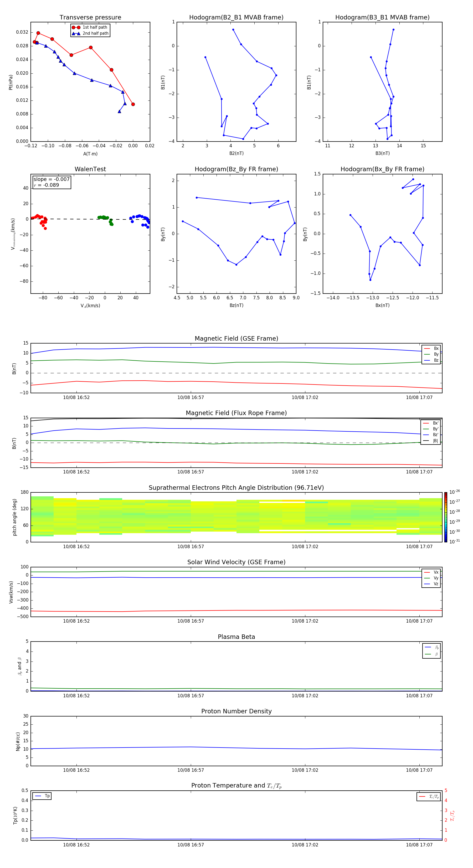Click the red Te/Tp right-axis label
Image resolution: width=473 pixels, height=868 pixels.
click(453, 815)
